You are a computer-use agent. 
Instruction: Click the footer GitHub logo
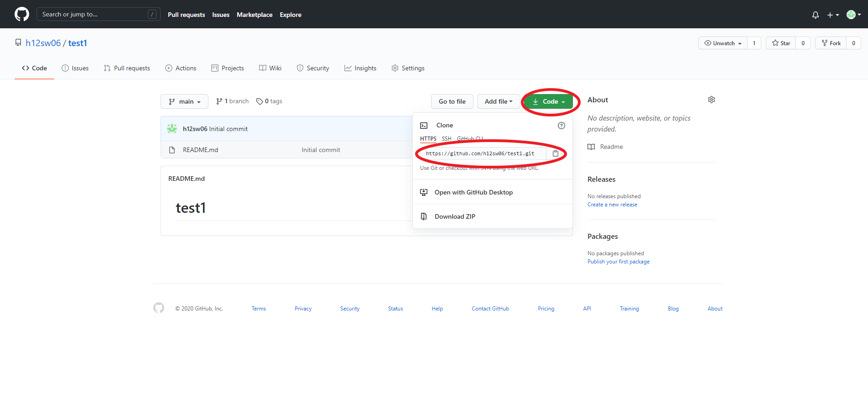[x=159, y=308]
